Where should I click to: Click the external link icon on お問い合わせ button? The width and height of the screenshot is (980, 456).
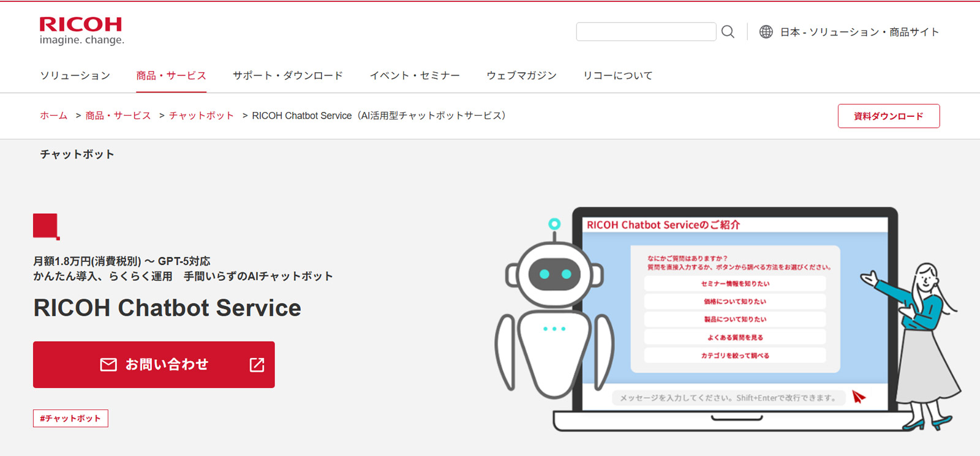click(x=257, y=365)
